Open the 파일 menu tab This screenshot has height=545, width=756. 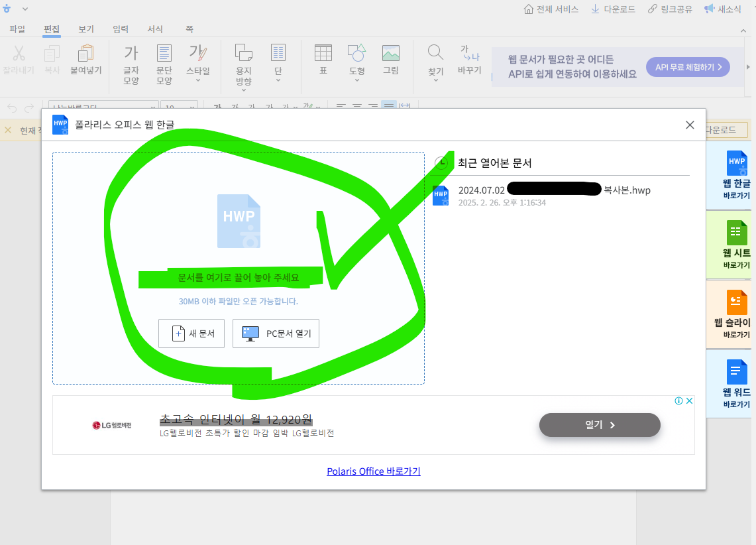(17, 29)
